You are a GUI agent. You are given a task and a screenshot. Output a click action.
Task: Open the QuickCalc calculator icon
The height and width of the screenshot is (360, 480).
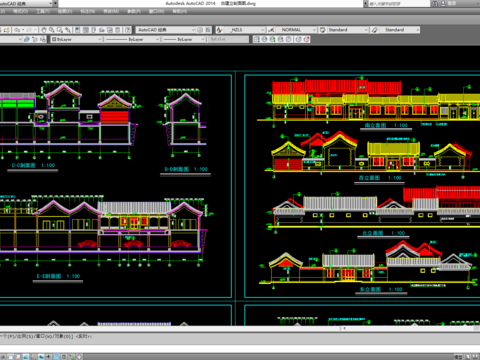point(118,30)
